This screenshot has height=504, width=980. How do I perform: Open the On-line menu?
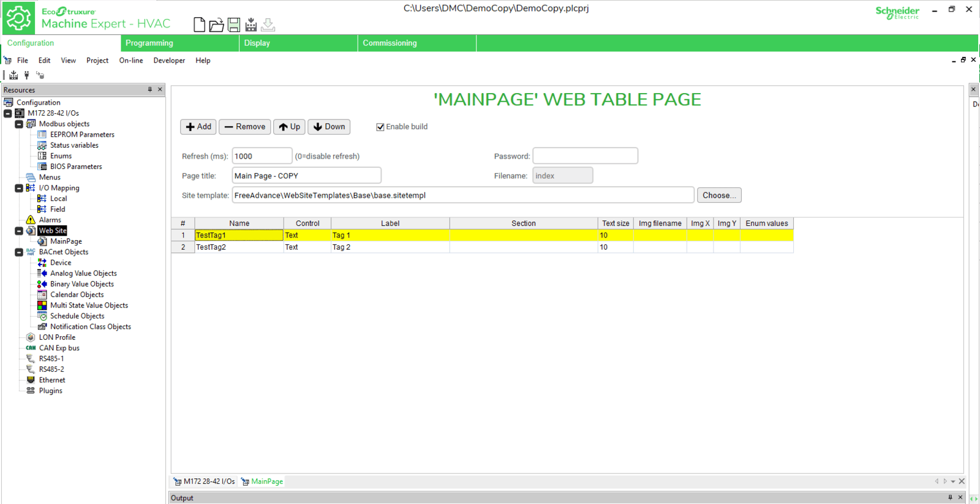[x=131, y=61]
